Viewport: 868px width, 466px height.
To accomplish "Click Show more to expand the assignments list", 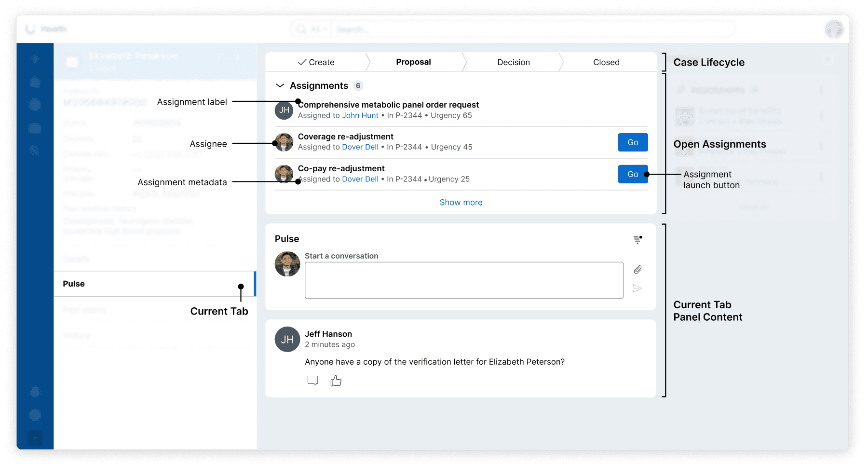I will [x=461, y=203].
